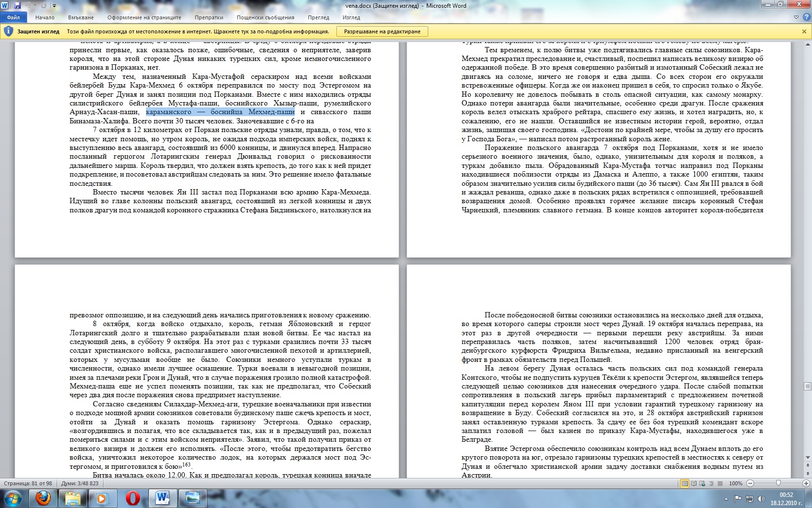Switch to the Преглед ribbon tab

[318, 17]
